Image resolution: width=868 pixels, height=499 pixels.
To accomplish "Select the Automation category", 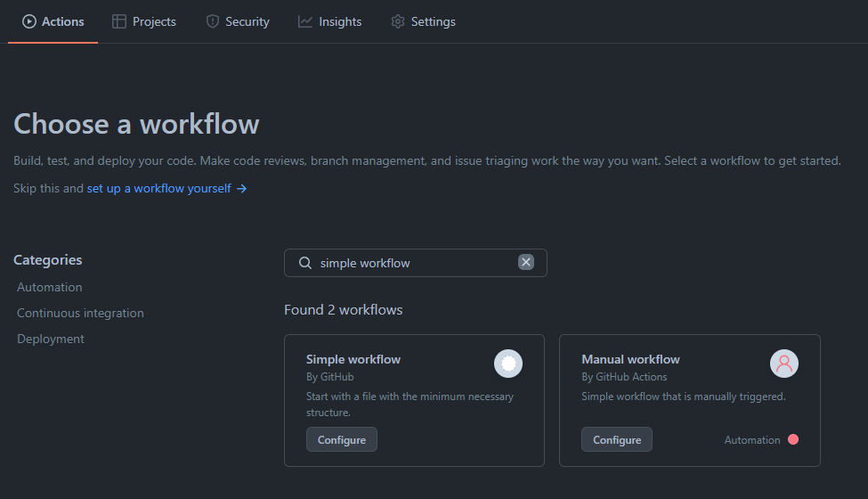I will point(50,287).
